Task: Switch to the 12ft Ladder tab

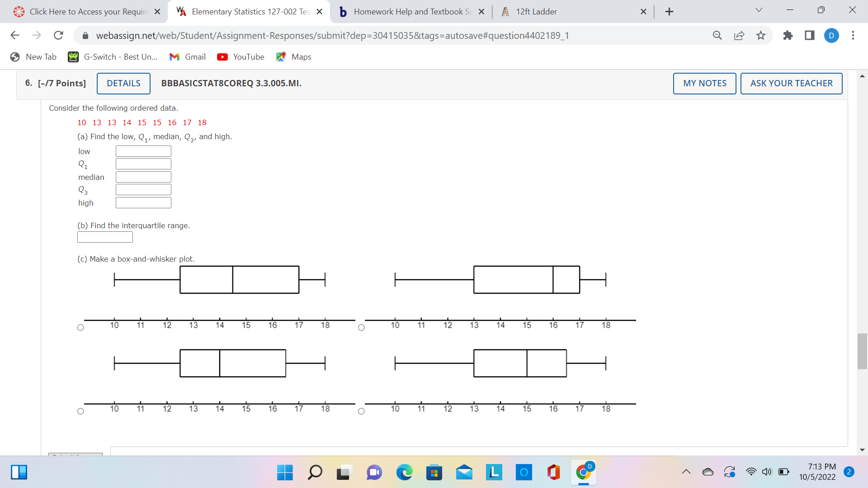Action: tap(542, 11)
